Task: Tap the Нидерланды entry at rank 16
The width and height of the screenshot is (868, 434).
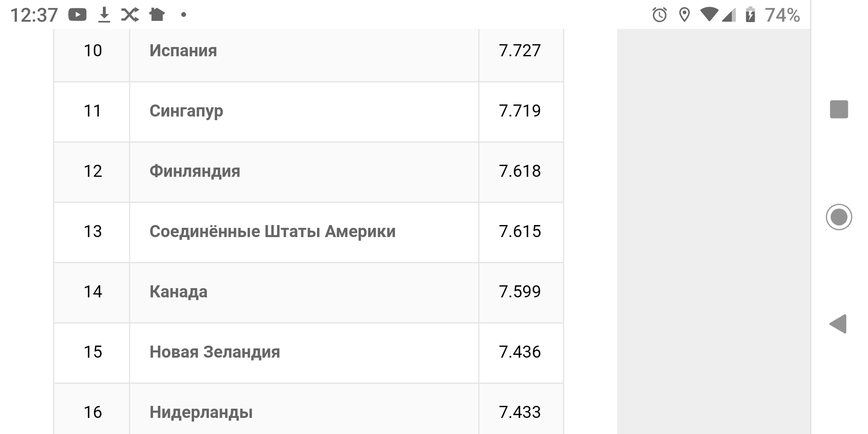Action: pos(201,412)
